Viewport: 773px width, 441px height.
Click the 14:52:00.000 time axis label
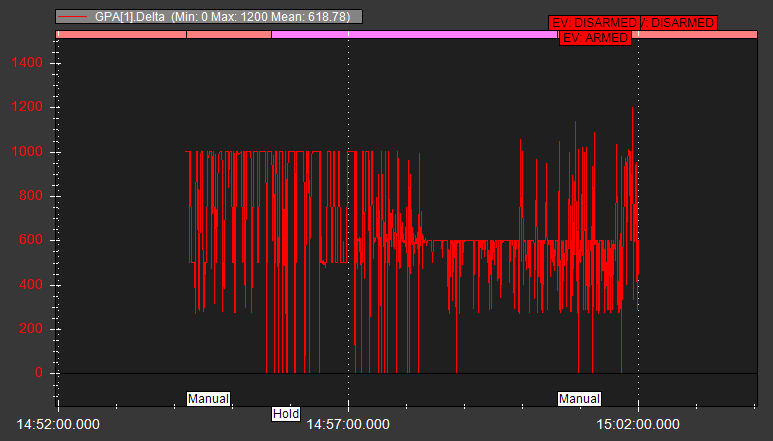58,424
